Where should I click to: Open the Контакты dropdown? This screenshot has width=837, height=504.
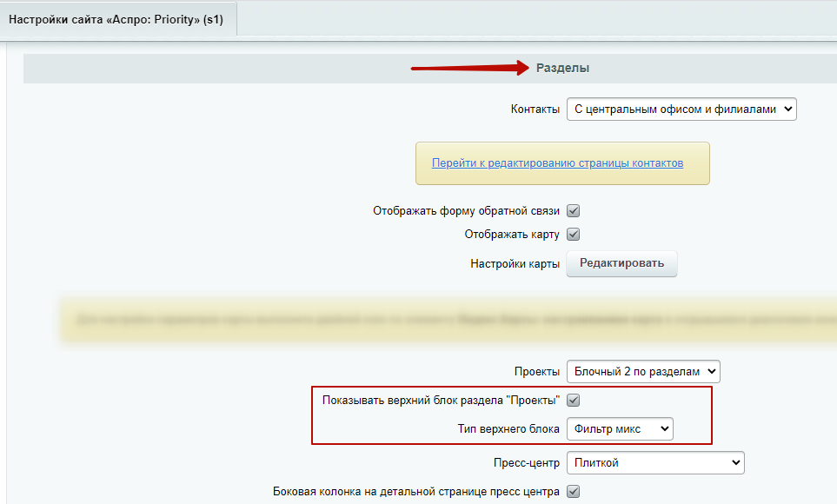[x=681, y=109]
